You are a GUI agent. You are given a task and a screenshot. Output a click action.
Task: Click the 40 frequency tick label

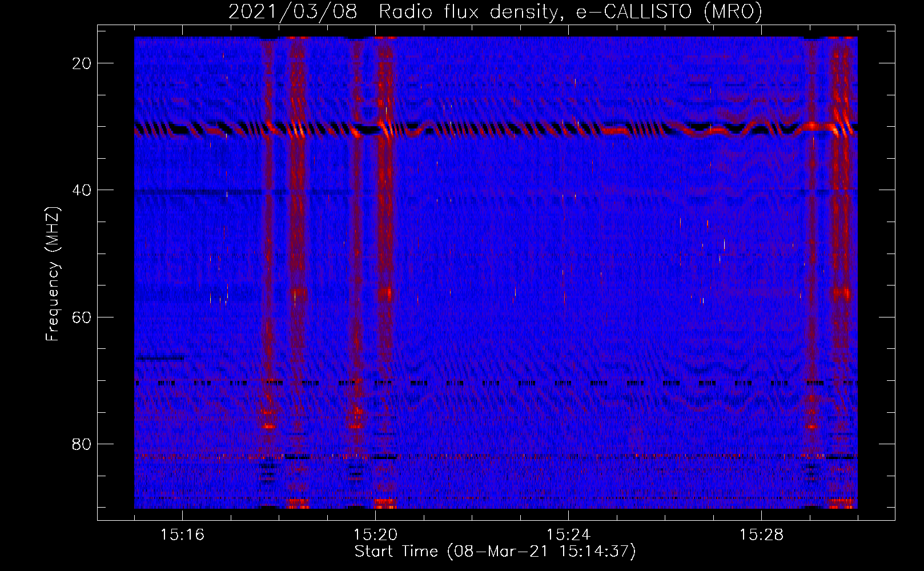click(x=82, y=190)
